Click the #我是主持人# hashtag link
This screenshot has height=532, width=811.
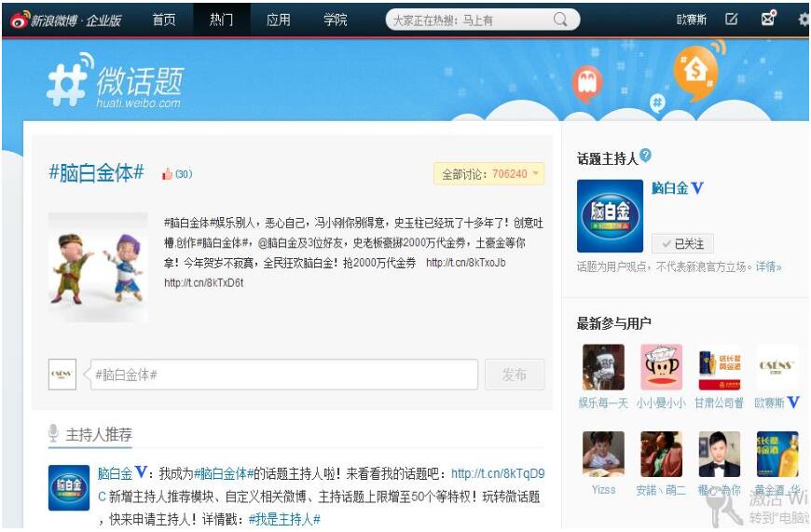284,519
